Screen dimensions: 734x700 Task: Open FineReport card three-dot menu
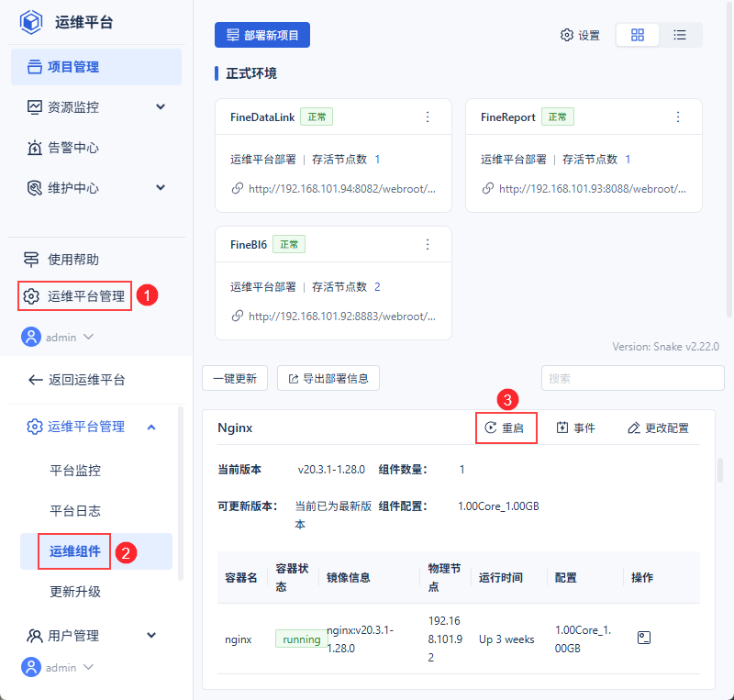coord(678,117)
